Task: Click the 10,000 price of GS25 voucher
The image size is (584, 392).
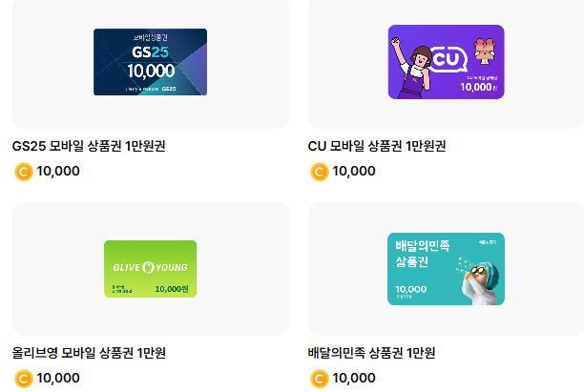Action: click(x=58, y=172)
